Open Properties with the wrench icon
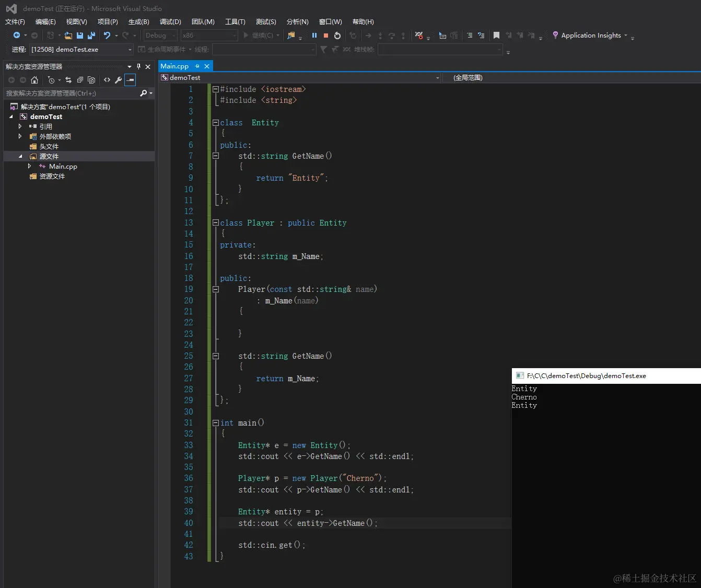The image size is (701, 588). point(118,80)
